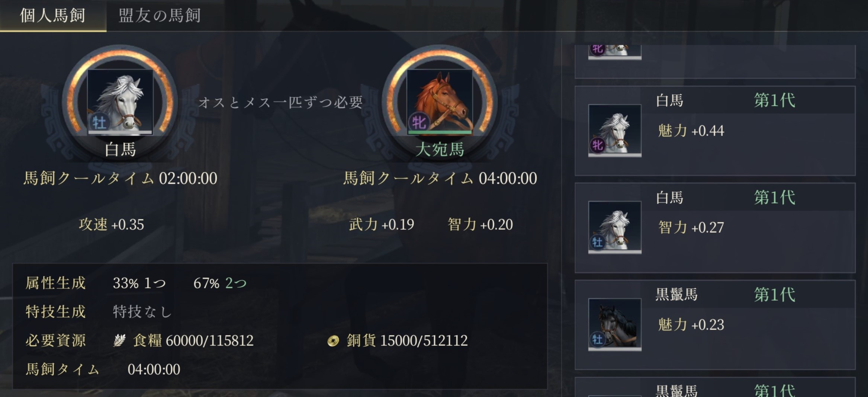Select the 白馬 第1代 智力 +0.27 list entry
The width and height of the screenshot is (868, 397).
(x=715, y=227)
